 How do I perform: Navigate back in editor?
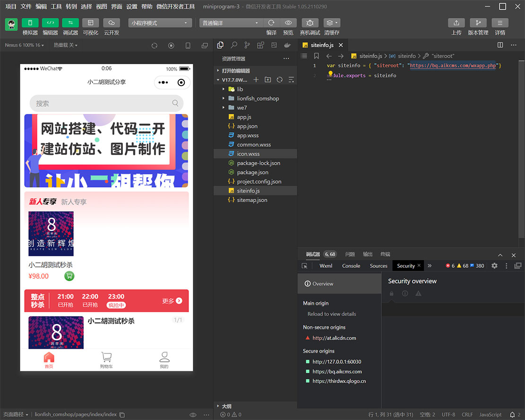[329, 56]
